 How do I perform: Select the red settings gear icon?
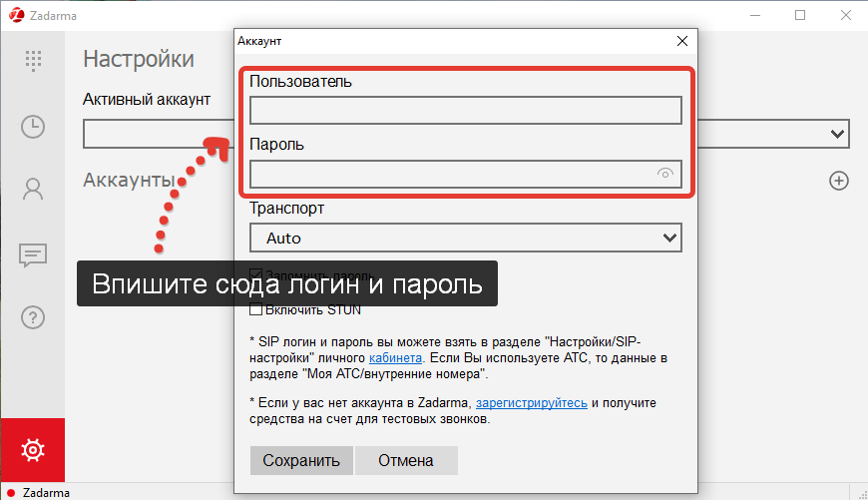pyautogui.click(x=33, y=450)
